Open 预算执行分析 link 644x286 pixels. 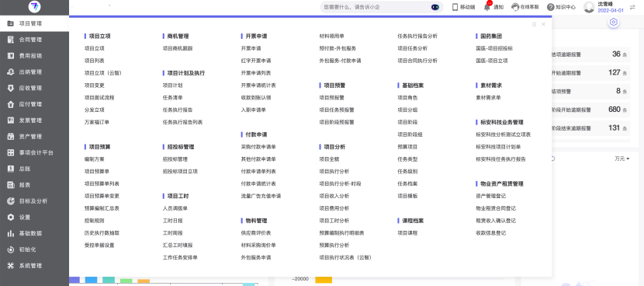click(x=334, y=246)
